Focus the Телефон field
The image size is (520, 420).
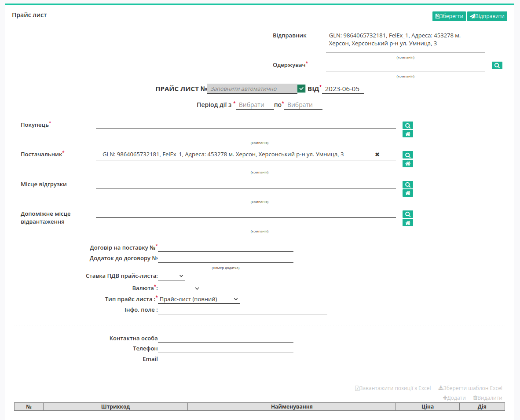[226, 348]
